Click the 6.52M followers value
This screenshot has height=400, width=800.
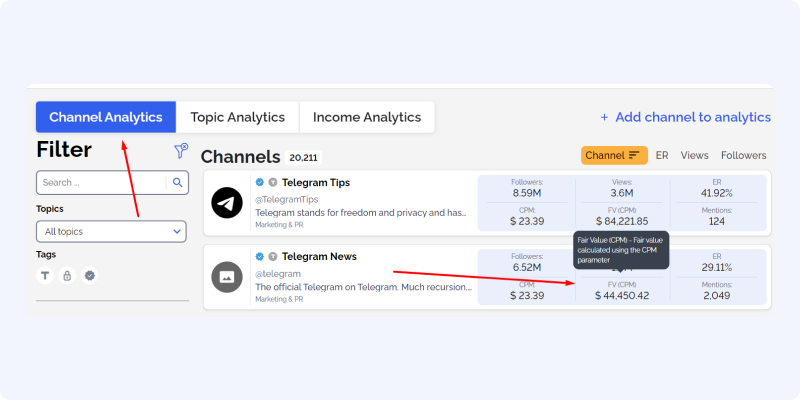point(527,268)
